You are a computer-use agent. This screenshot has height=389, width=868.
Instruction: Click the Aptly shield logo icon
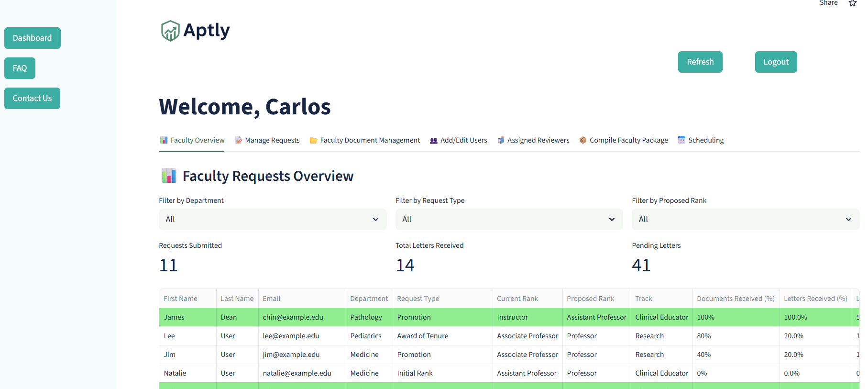[170, 31]
